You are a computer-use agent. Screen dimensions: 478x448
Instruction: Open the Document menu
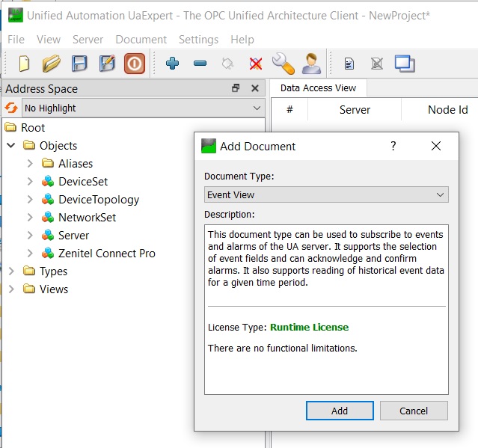tap(141, 40)
